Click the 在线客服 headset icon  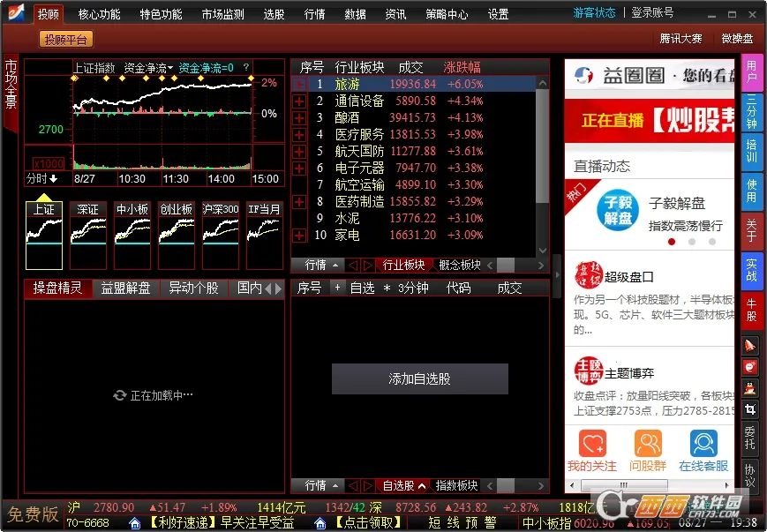click(x=703, y=443)
